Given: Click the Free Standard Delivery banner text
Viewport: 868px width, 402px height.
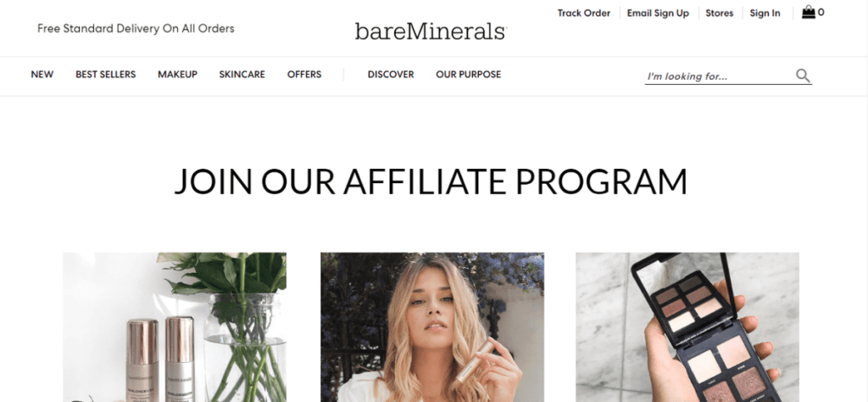Looking at the screenshot, I should coord(136,28).
